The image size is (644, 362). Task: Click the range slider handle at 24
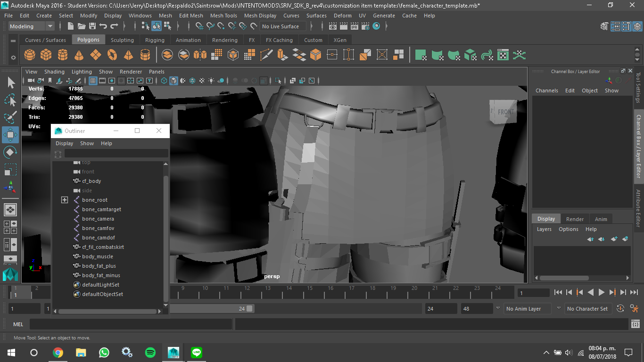(250, 309)
